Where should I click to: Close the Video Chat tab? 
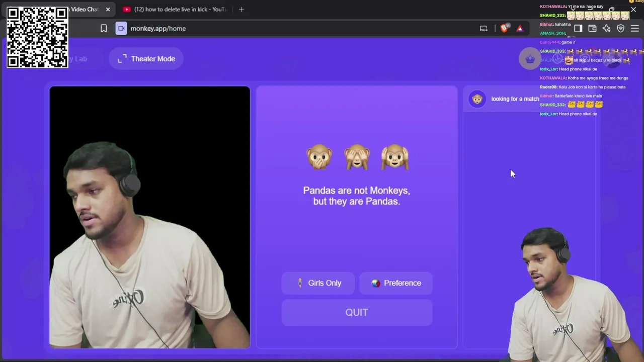click(108, 9)
